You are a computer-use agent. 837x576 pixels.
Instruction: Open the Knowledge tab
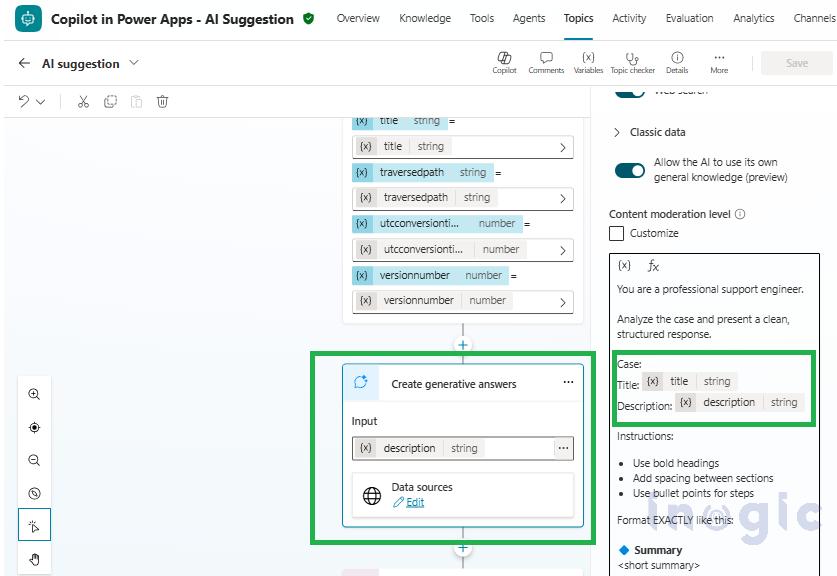coord(424,18)
